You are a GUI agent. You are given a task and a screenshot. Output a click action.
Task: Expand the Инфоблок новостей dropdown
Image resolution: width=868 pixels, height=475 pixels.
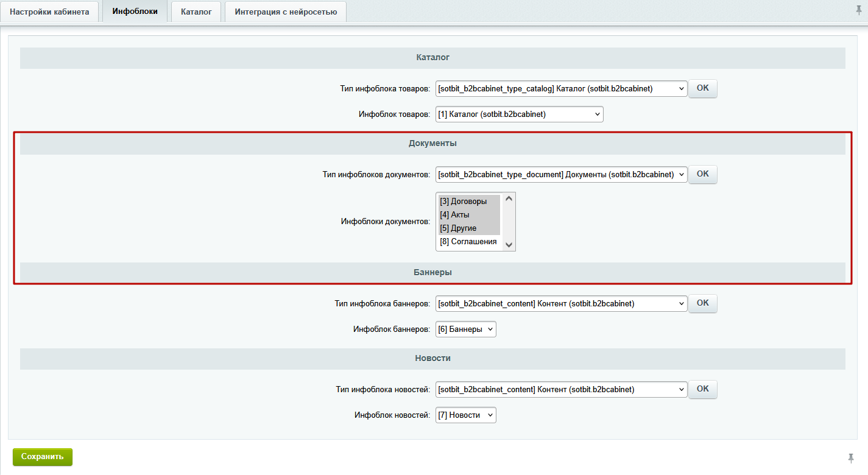466,415
